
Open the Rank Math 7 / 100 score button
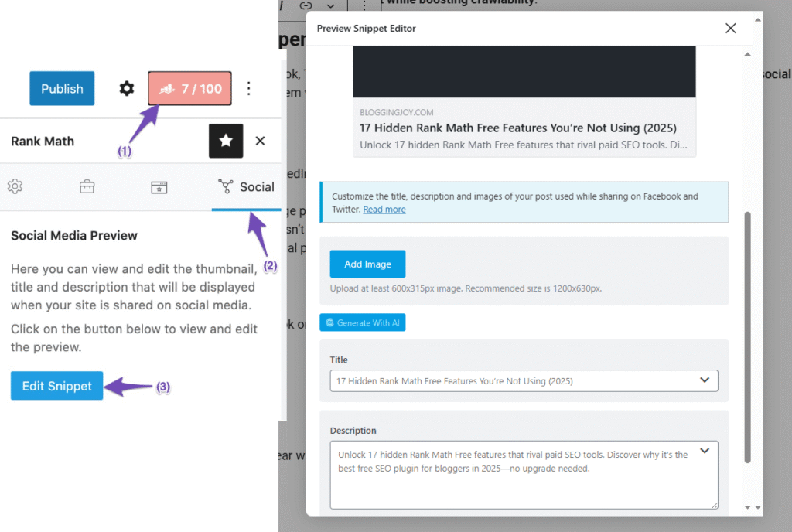189,88
